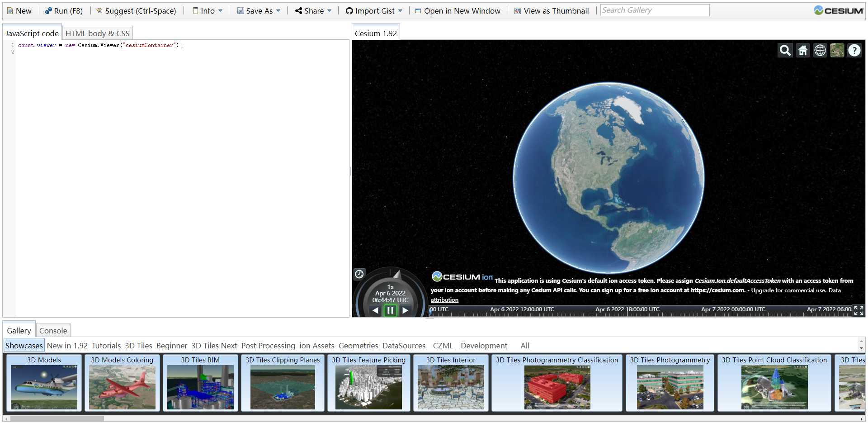Open the 3D Tiles BIM gallery example
This screenshot has height=423, width=868.
pyautogui.click(x=200, y=383)
